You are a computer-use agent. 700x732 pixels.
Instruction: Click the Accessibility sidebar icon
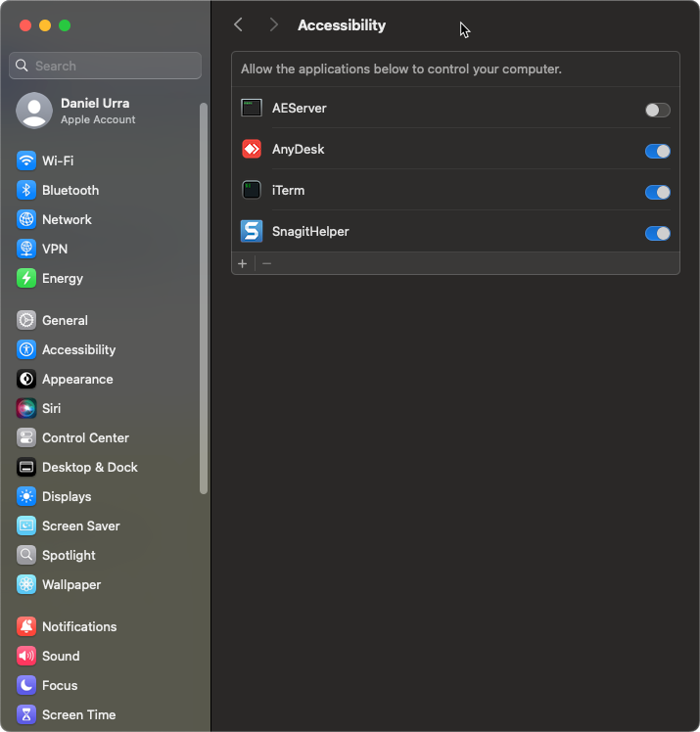click(x=26, y=349)
